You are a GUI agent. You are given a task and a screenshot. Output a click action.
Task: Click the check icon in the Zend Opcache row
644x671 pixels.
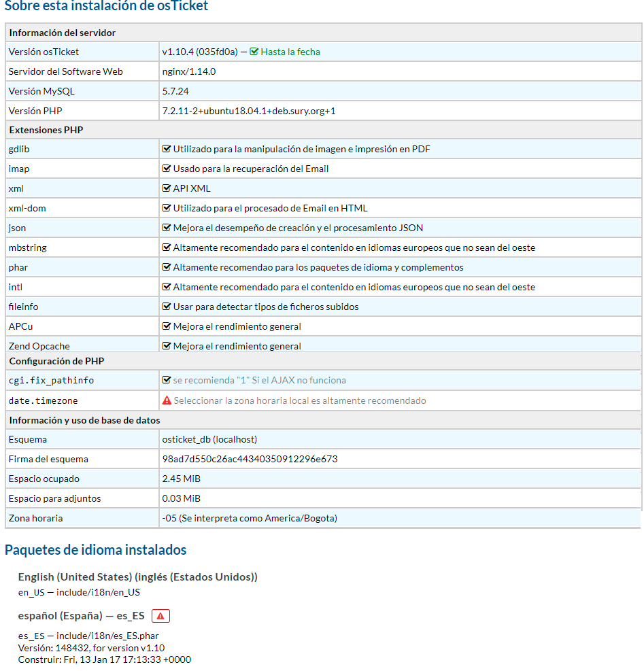(x=166, y=346)
